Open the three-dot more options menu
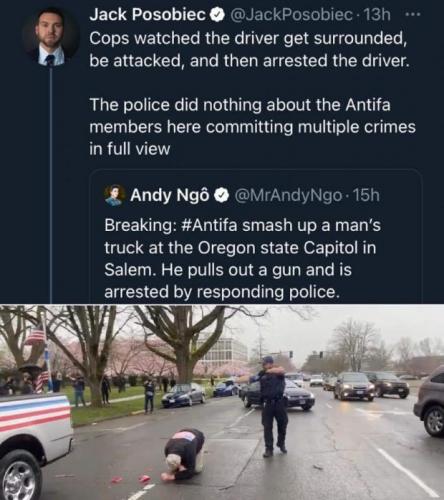This screenshot has width=444, height=500. tap(413, 15)
